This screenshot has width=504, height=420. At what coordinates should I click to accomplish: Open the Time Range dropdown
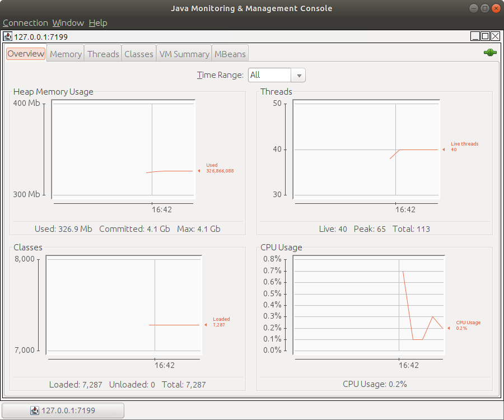click(277, 75)
